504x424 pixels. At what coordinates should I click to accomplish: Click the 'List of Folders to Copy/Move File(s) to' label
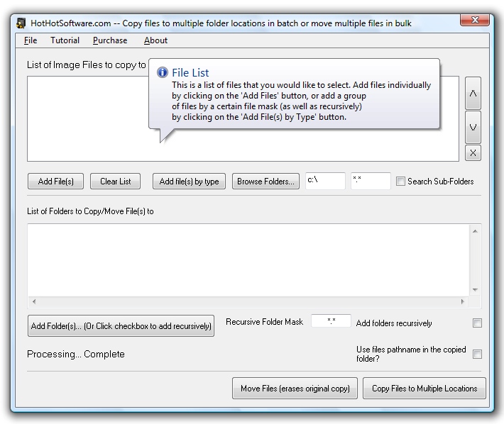[90, 211]
